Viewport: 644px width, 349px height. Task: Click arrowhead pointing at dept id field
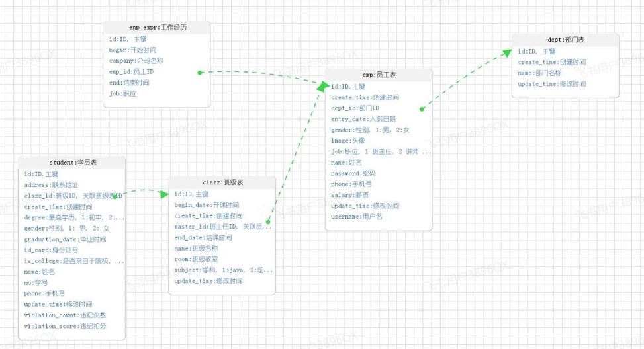507,53
